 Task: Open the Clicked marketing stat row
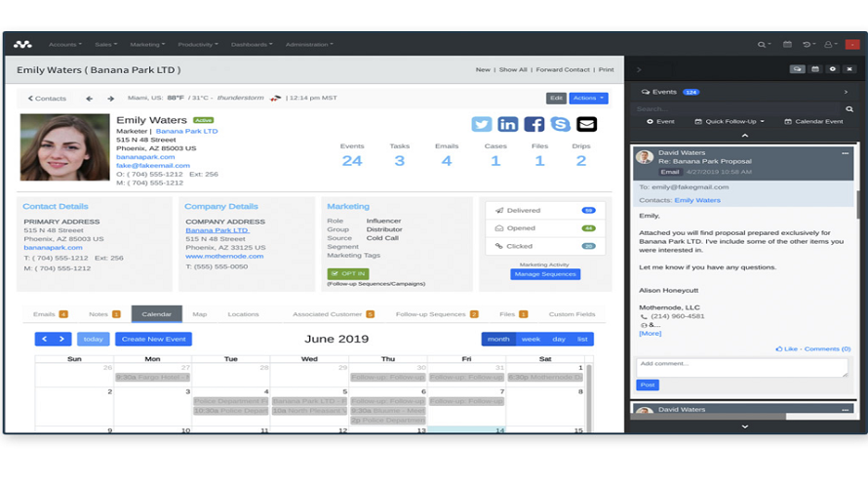pyautogui.click(x=545, y=246)
